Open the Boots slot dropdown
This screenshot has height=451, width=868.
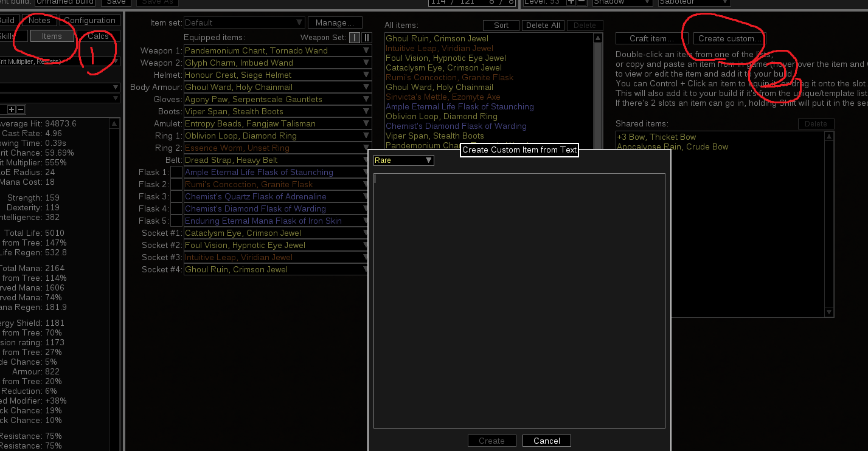tap(277, 111)
